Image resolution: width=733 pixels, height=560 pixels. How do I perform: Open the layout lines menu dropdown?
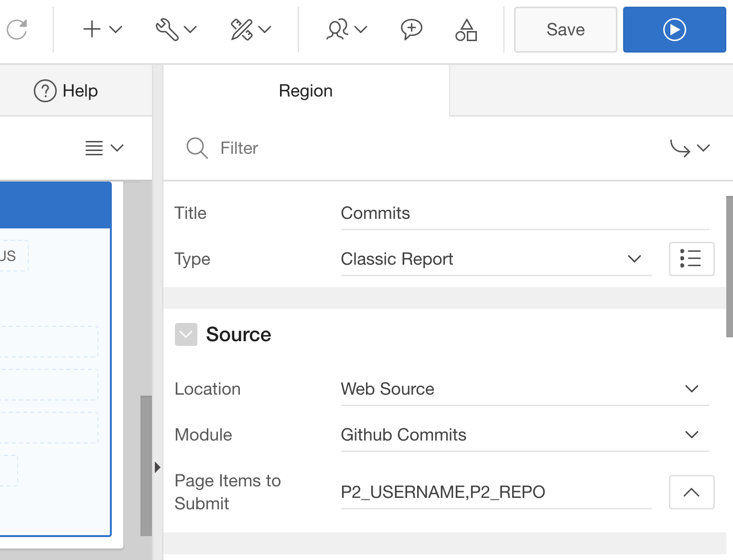[104, 148]
